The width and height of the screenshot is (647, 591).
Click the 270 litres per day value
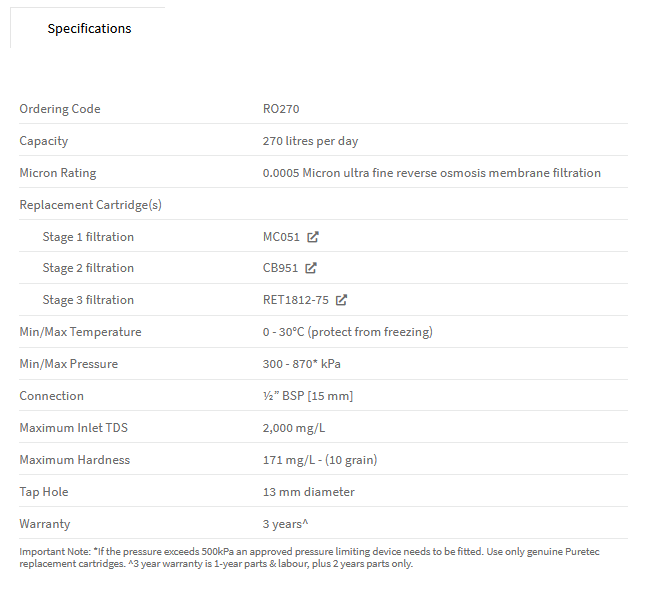tap(310, 141)
